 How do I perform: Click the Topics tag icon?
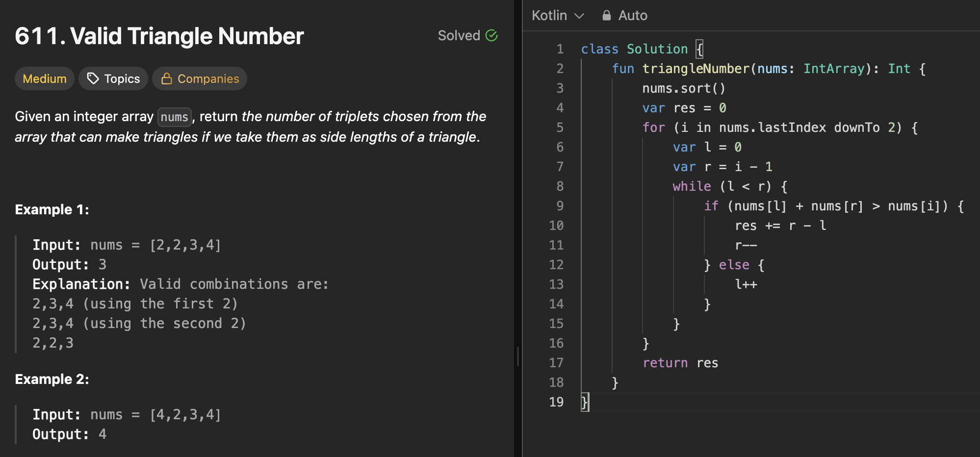click(93, 78)
